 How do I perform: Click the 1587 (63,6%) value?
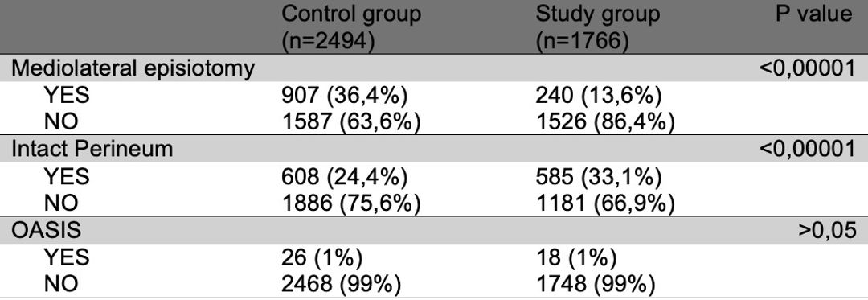click(x=350, y=122)
